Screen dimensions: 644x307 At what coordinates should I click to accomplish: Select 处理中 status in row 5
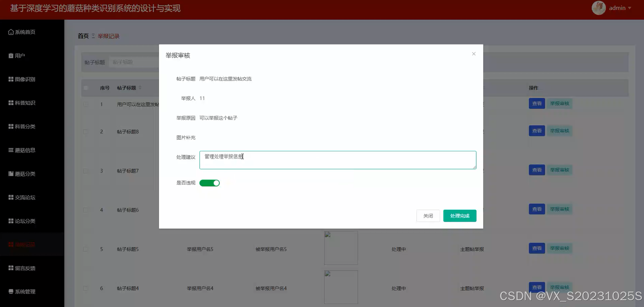pyautogui.click(x=399, y=249)
